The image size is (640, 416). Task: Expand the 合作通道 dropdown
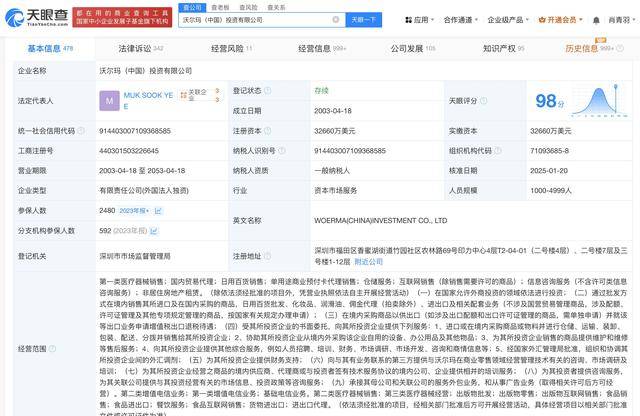click(460, 20)
